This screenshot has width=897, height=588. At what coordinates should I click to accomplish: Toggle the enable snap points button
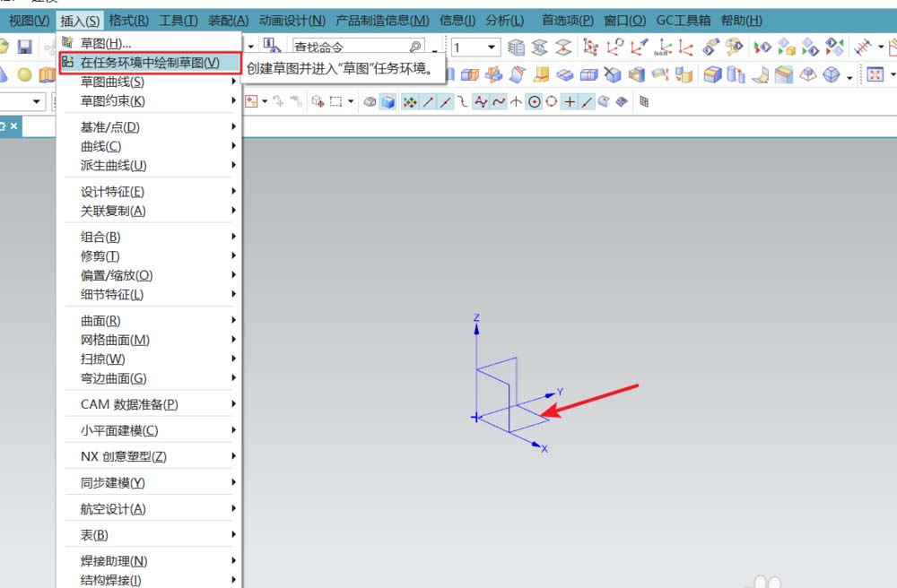pos(410,102)
